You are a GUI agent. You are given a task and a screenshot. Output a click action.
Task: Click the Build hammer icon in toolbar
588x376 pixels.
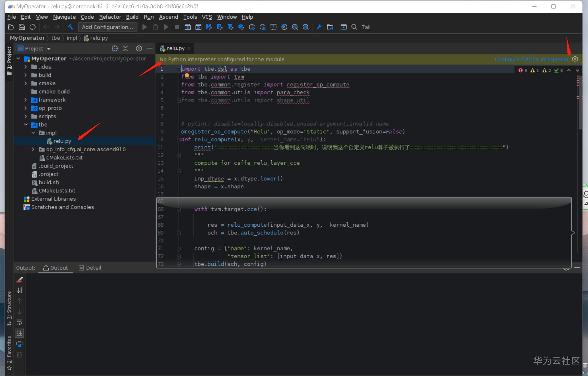[70, 27]
